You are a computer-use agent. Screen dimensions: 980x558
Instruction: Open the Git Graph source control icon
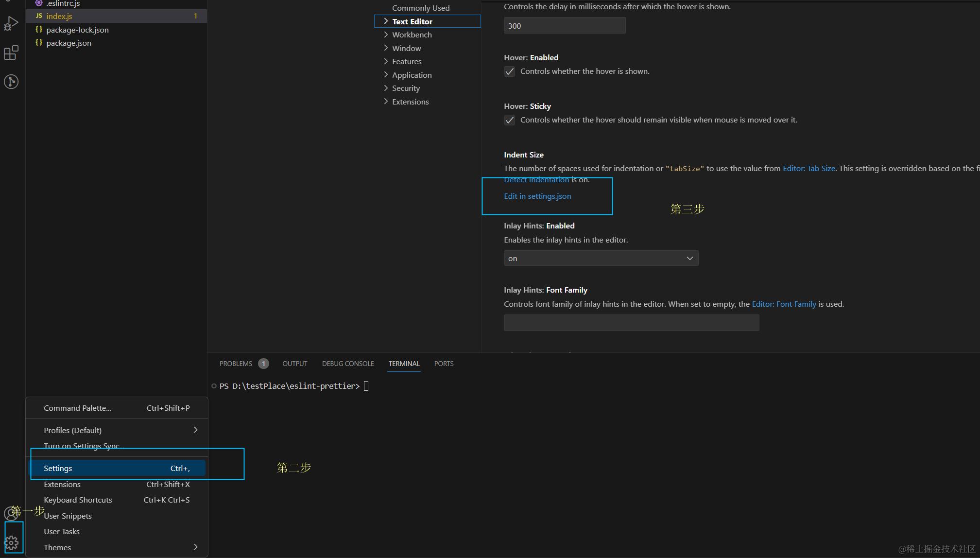pos(11,81)
